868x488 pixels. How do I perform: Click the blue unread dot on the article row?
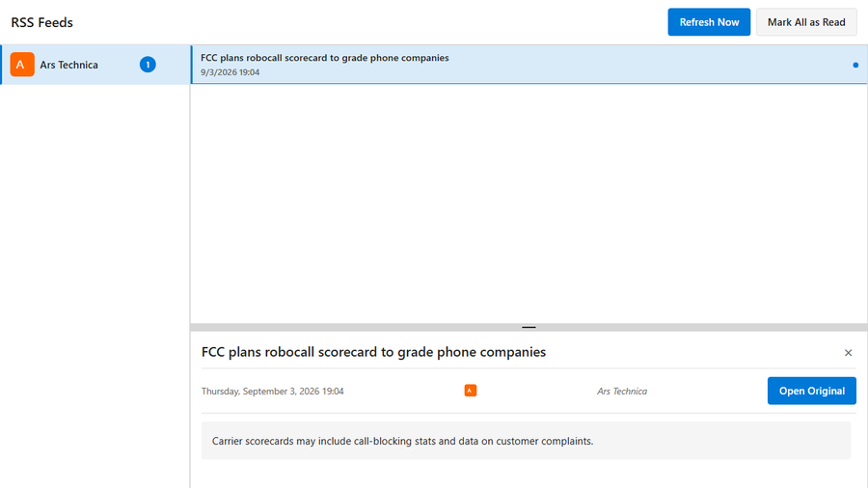tap(855, 66)
